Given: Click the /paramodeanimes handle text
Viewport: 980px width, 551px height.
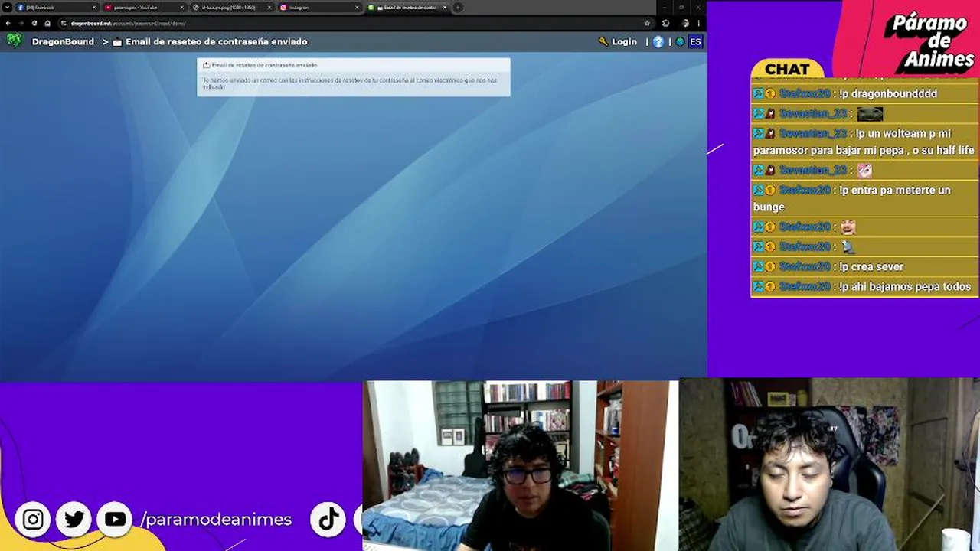Looking at the screenshot, I should (x=216, y=520).
